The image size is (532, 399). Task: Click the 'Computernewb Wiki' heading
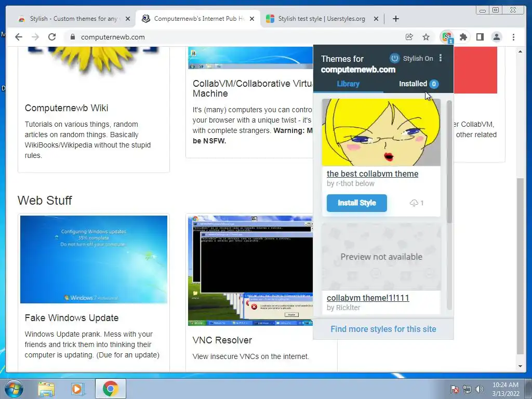66,108
